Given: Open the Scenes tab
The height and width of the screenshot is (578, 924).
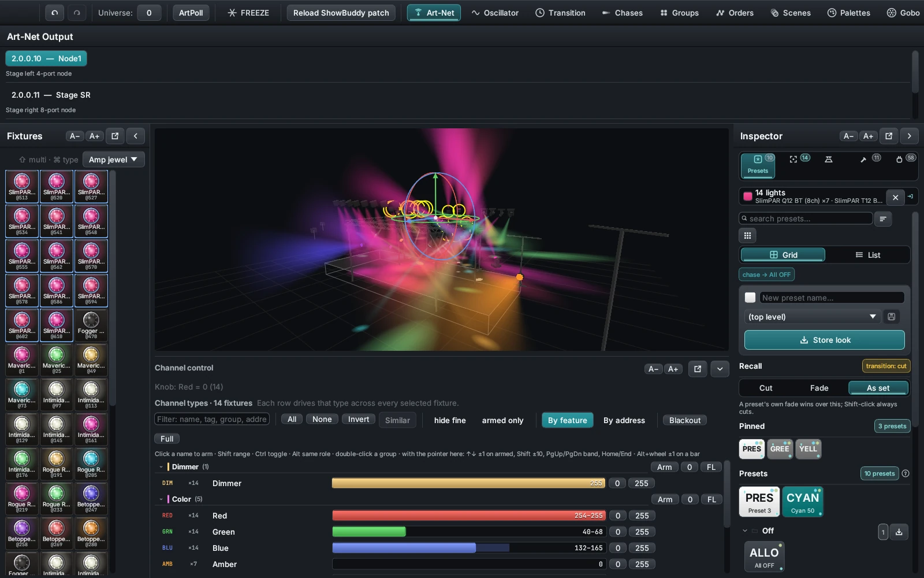Looking at the screenshot, I should (x=791, y=13).
